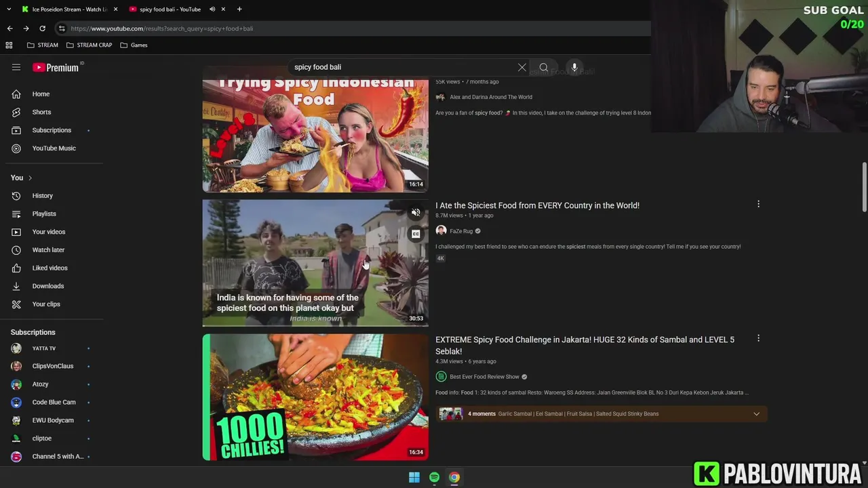Open the Windows Start button
Image resolution: width=868 pixels, height=488 pixels.
[414, 477]
